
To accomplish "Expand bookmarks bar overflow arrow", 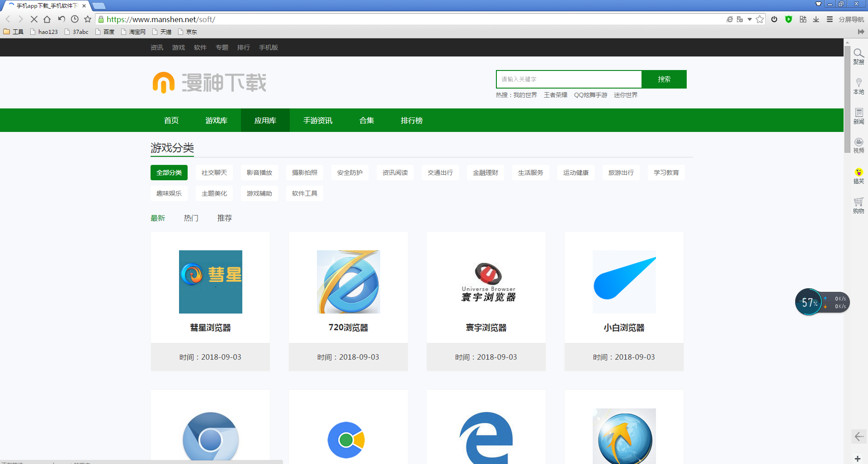I will pos(861,32).
